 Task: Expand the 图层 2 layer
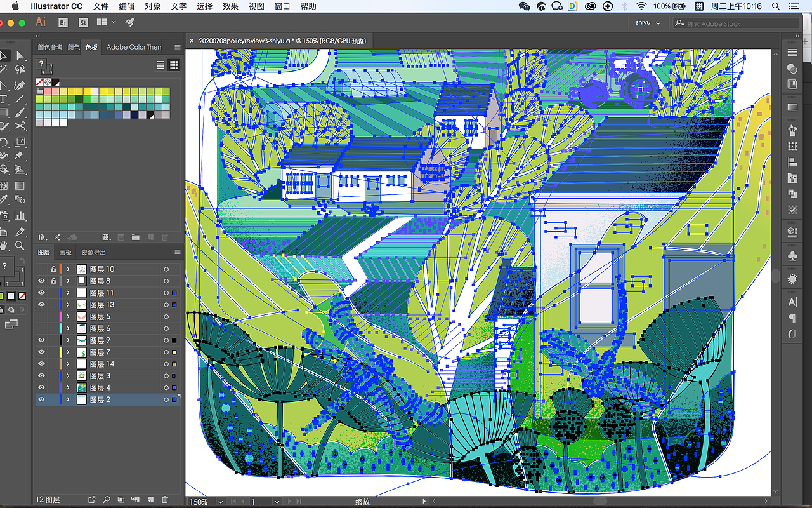[67, 399]
